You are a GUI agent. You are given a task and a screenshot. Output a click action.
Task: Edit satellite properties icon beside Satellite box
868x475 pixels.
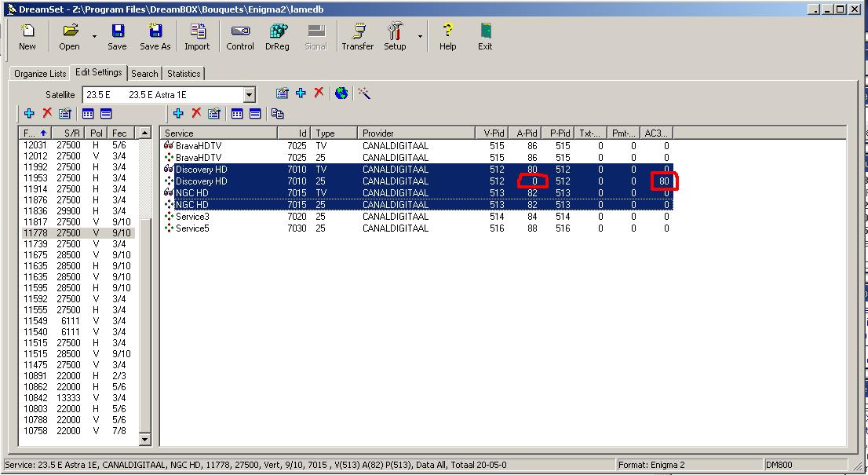[x=283, y=93]
